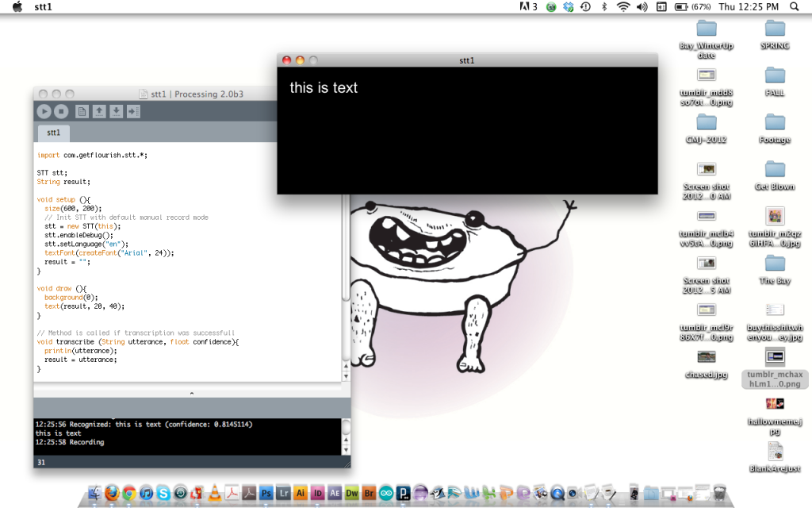The height and width of the screenshot is (508, 812).
Task: Open Spotlight search in menu bar
Action: coord(795,6)
